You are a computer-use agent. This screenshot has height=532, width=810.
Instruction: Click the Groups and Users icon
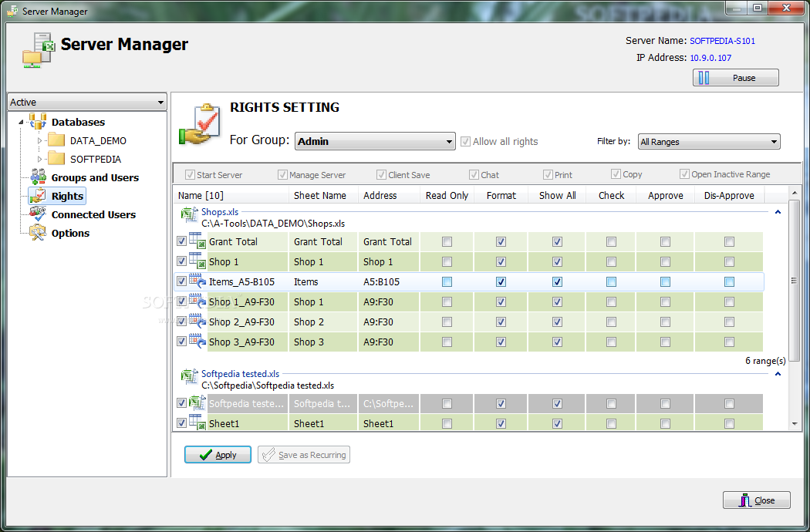[x=39, y=177]
